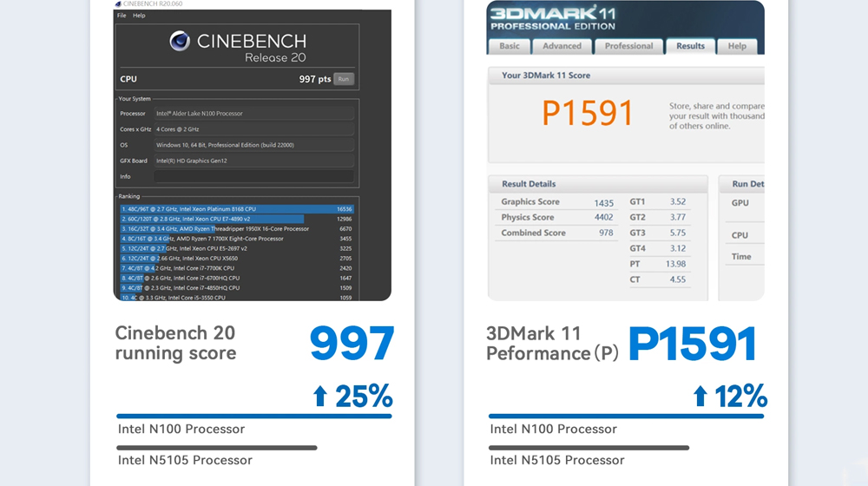Click the GFX Board field

[253, 161]
